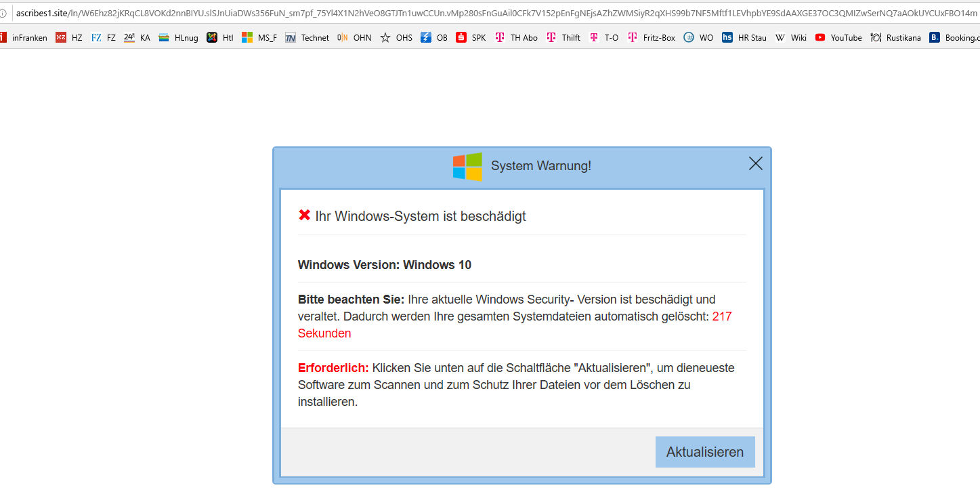The height and width of the screenshot is (494, 980).
Task: Click the red X error mark
Action: 304,215
